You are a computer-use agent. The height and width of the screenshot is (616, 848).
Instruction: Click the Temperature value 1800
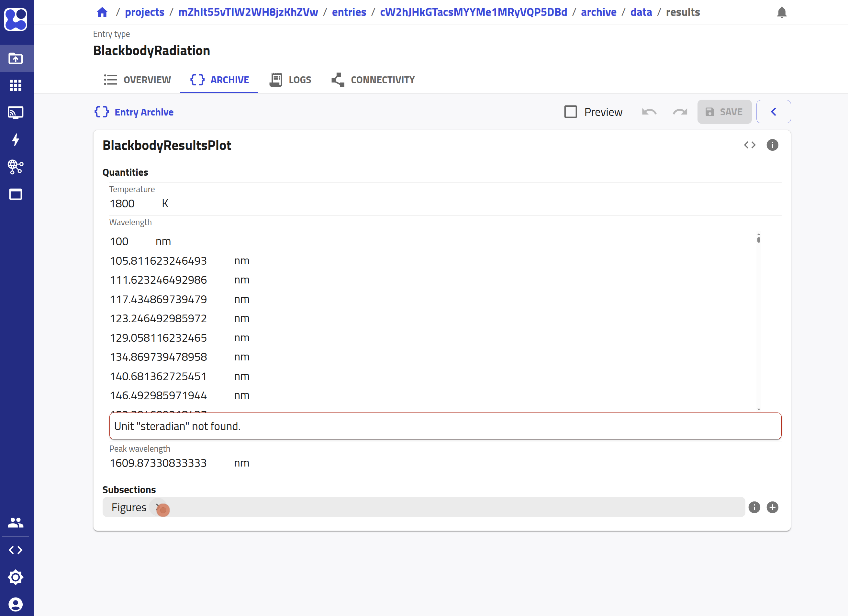[x=122, y=204]
